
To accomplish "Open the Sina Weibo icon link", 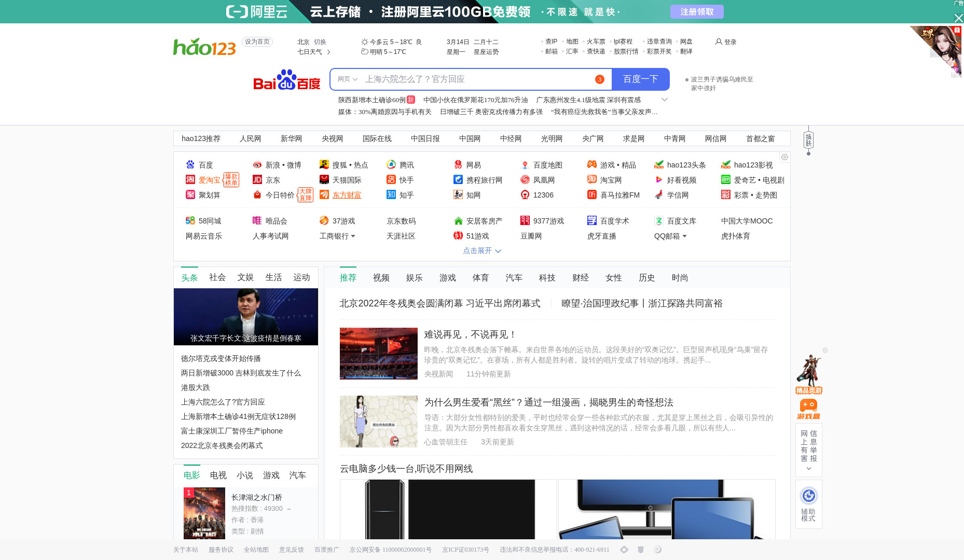I will pos(257,165).
